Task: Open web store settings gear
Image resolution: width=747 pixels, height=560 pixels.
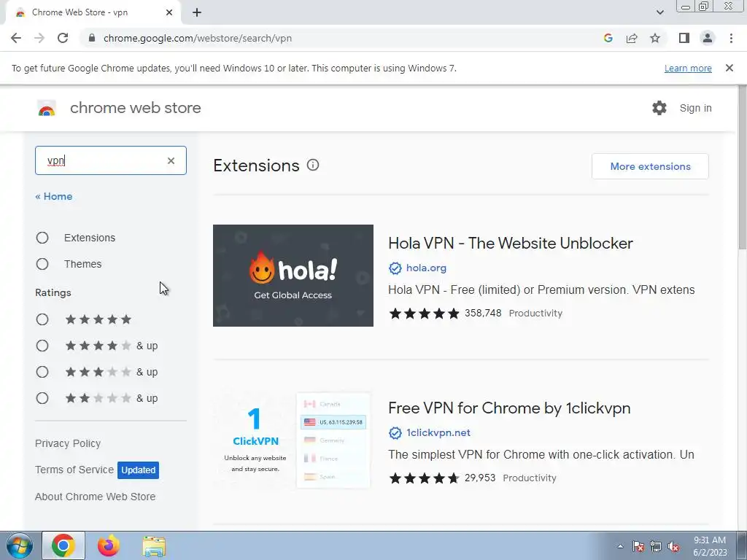Action: click(659, 108)
